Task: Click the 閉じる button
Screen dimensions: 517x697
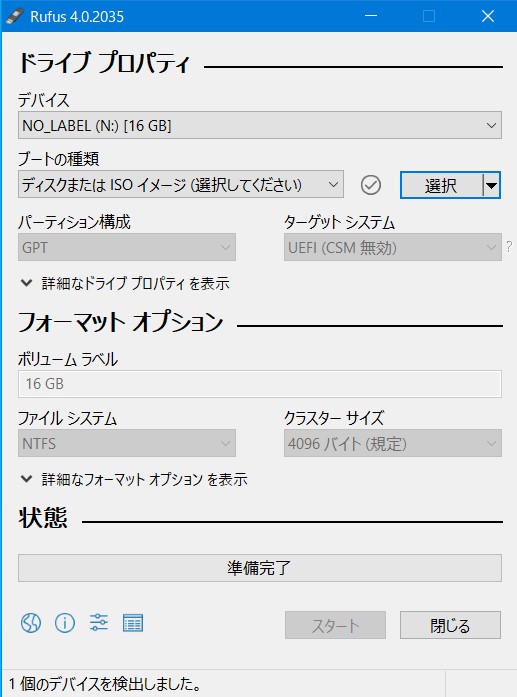Action: 450,625
